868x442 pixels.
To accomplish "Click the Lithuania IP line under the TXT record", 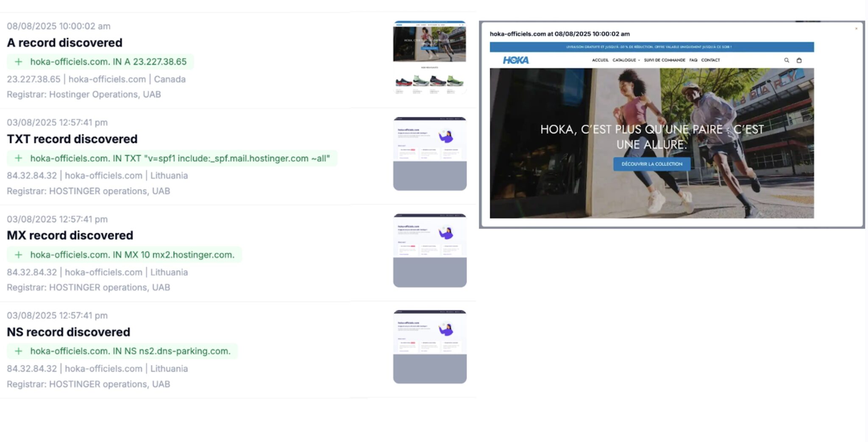I will (x=97, y=175).
